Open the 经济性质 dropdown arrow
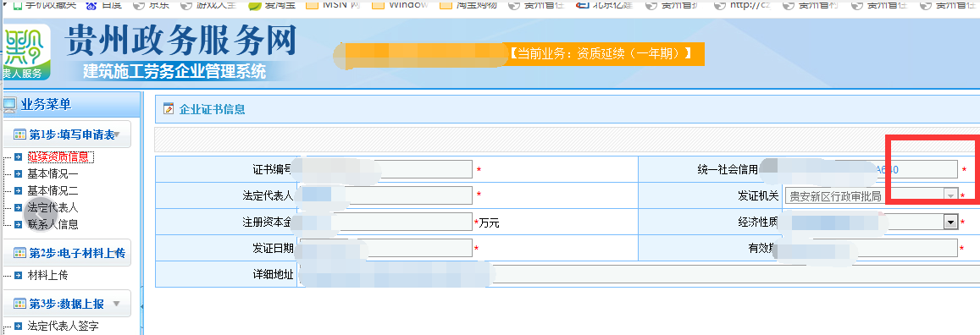Screen dimensions: 980x335 (951, 222)
